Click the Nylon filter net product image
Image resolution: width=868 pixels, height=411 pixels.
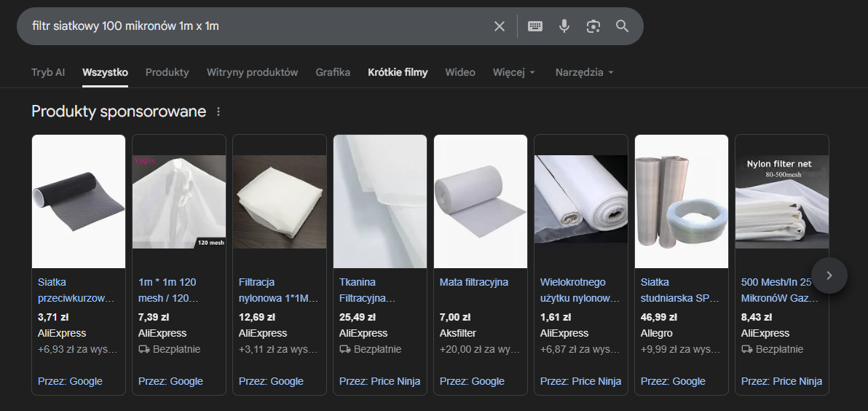click(x=781, y=201)
